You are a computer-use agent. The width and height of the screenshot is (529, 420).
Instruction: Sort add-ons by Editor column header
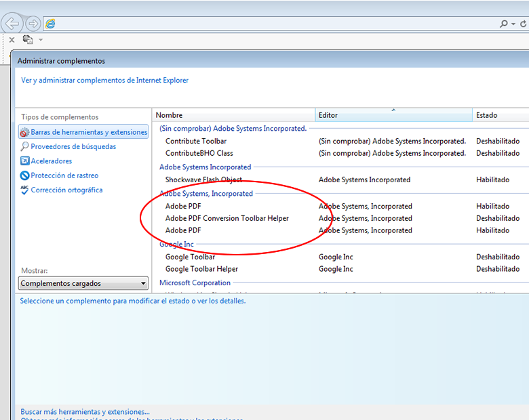click(x=393, y=115)
